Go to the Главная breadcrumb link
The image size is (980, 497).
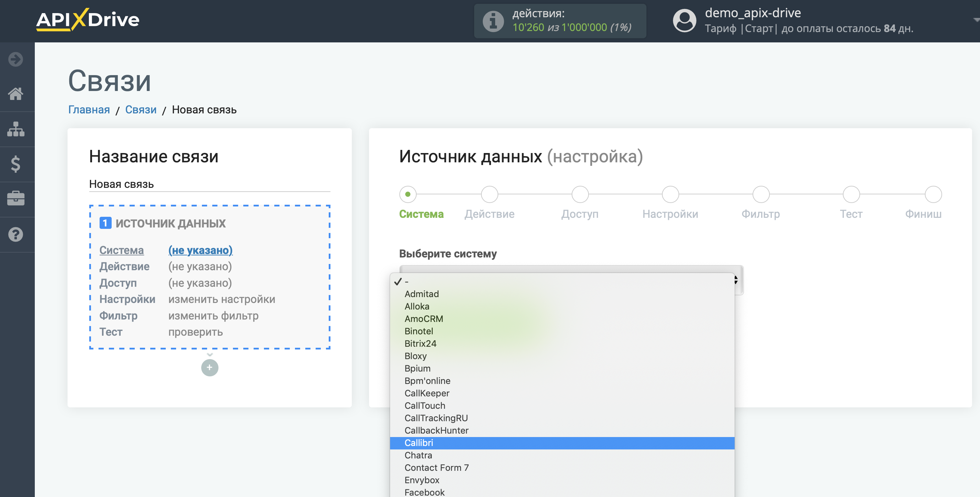[x=89, y=110]
